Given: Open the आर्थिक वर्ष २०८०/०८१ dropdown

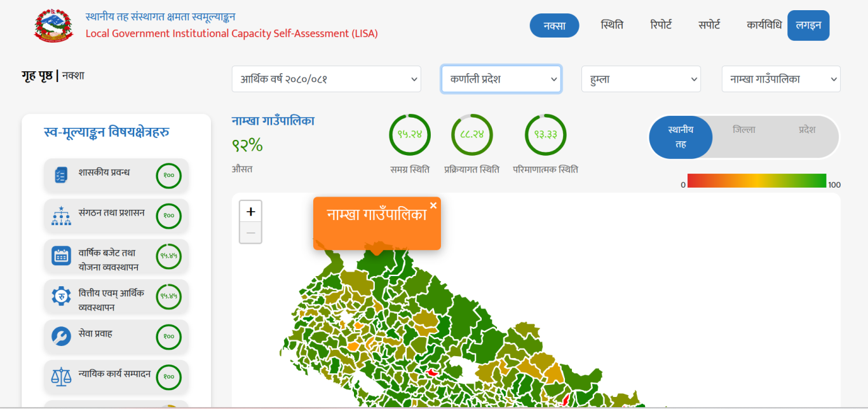Looking at the screenshot, I should click(x=327, y=80).
